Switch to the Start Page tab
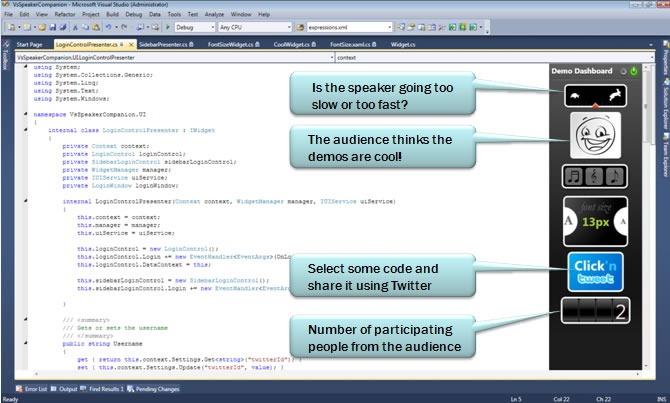The image size is (670, 403). tap(29, 44)
